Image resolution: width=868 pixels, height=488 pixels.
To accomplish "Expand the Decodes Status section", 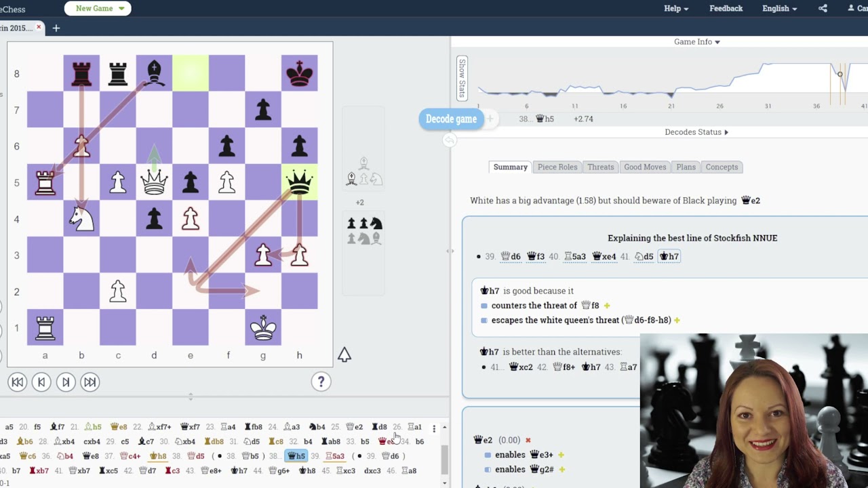I will (x=696, y=132).
